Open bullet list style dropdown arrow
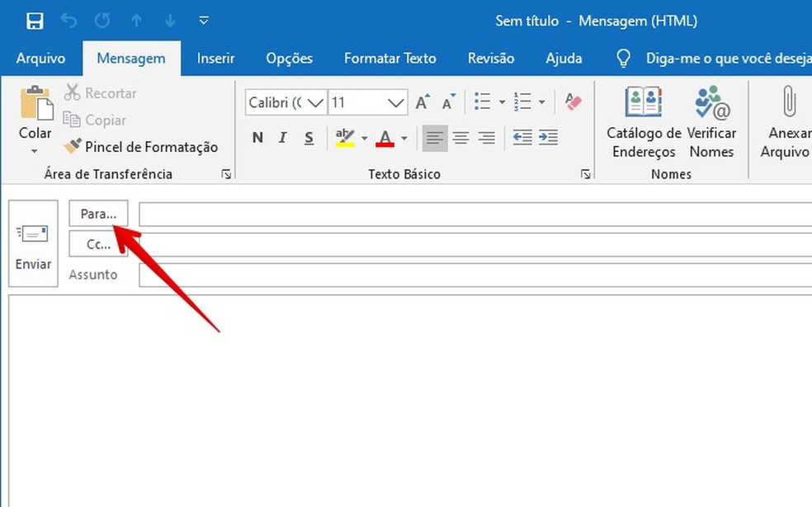This screenshot has width=812, height=507. pos(503,102)
